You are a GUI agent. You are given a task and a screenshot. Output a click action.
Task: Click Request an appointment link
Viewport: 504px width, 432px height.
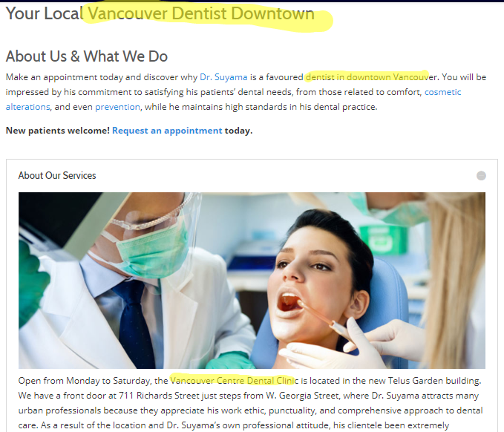point(167,131)
